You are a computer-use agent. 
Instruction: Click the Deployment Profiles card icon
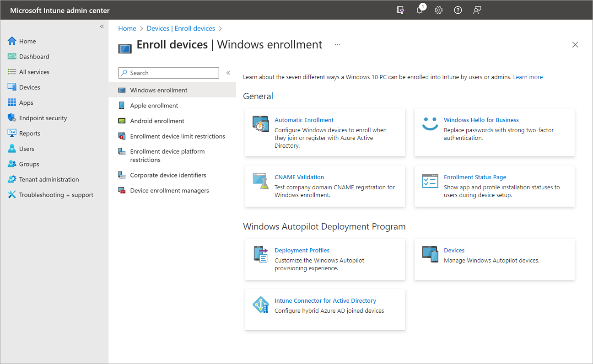261,254
